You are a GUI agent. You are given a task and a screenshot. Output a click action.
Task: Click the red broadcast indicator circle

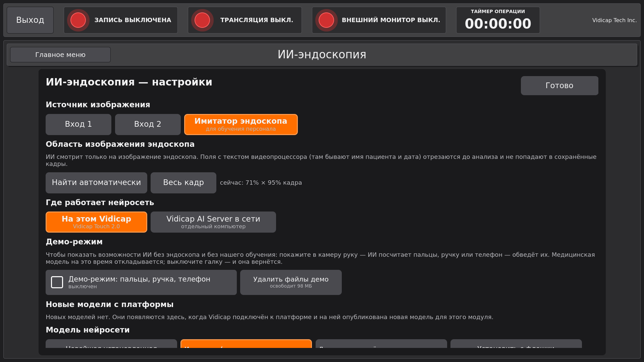point(202,20)
